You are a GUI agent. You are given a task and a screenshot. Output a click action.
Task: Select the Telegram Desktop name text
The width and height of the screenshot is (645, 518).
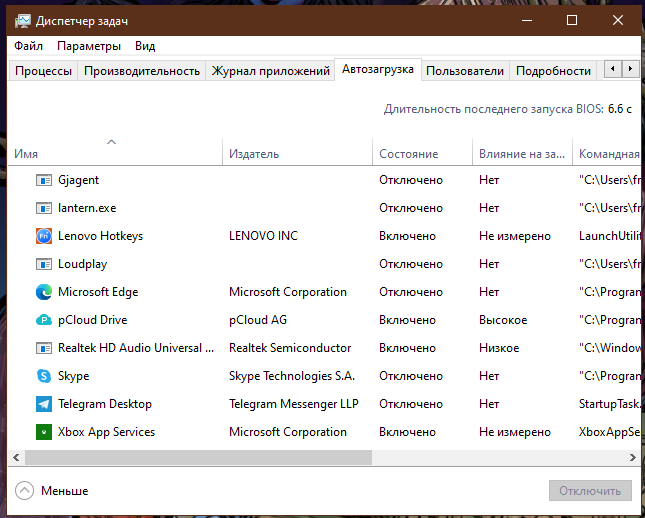(105, 404)
